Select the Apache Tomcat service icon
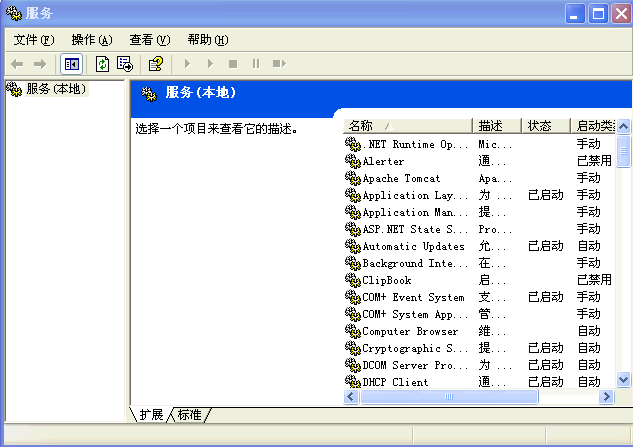Image resolution: width=633 pixels, height=447 pixels. [352, 178]
